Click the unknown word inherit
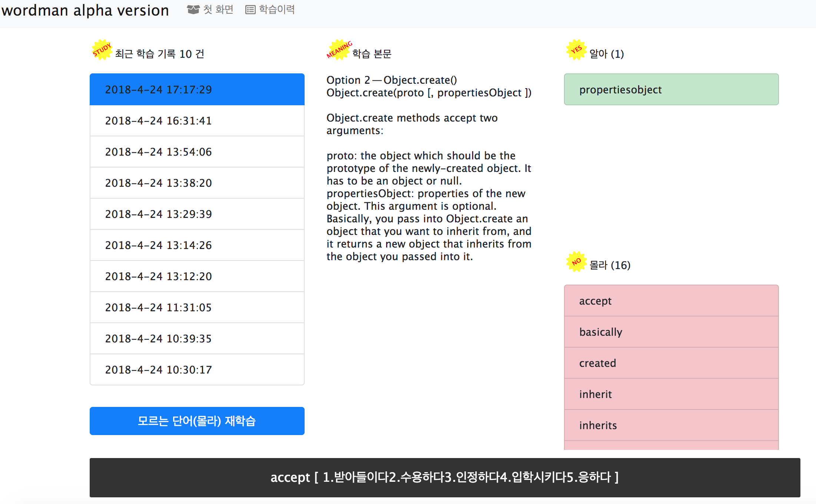816x504 pixels. [671, 394]
